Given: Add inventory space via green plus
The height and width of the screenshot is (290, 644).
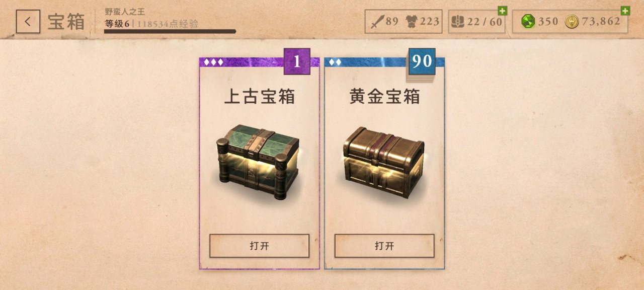Looking at the screenshot, I should pyautogui.click(x=502, y=11).
